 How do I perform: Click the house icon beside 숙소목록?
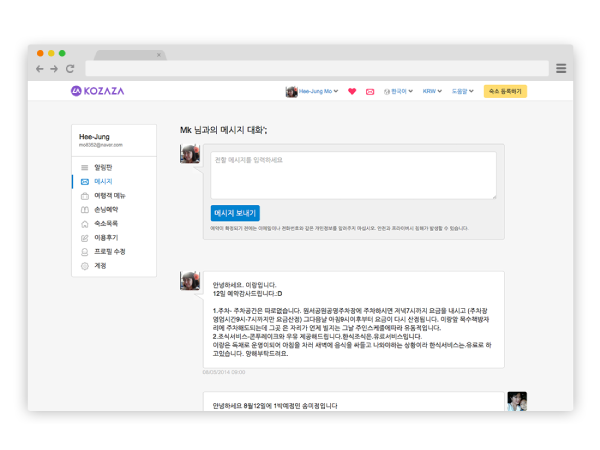(x=85, y=224)
